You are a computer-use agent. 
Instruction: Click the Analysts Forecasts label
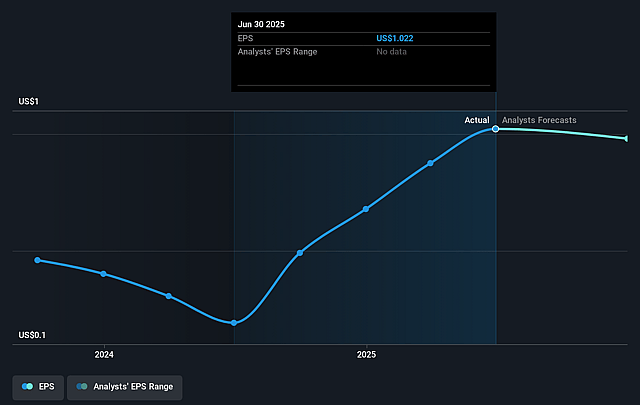(x=539, y=120)
